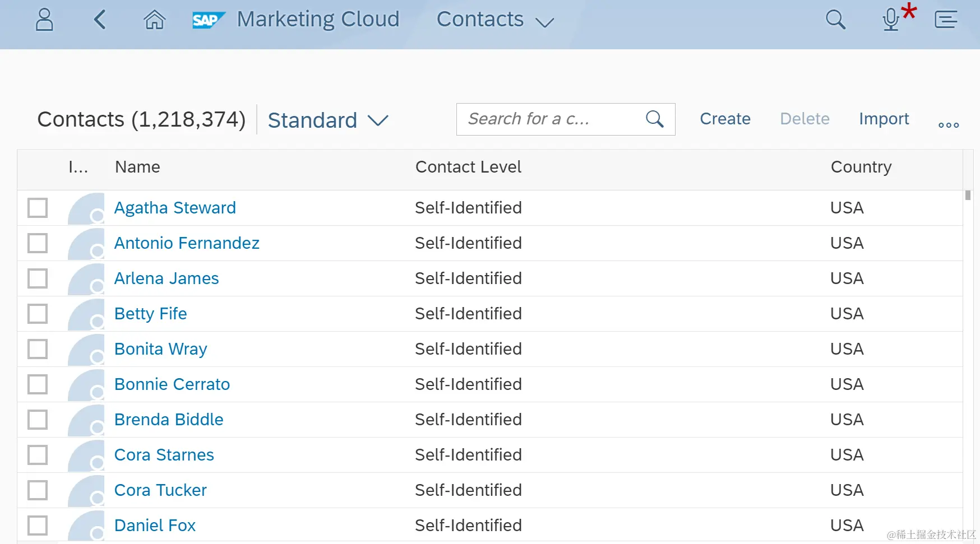Image resolution: width=980 pixels, height=544 pixels.
Task: Click the table's vertical scrollbar handle
Action: pyautogui.click(x=968, y=196)
